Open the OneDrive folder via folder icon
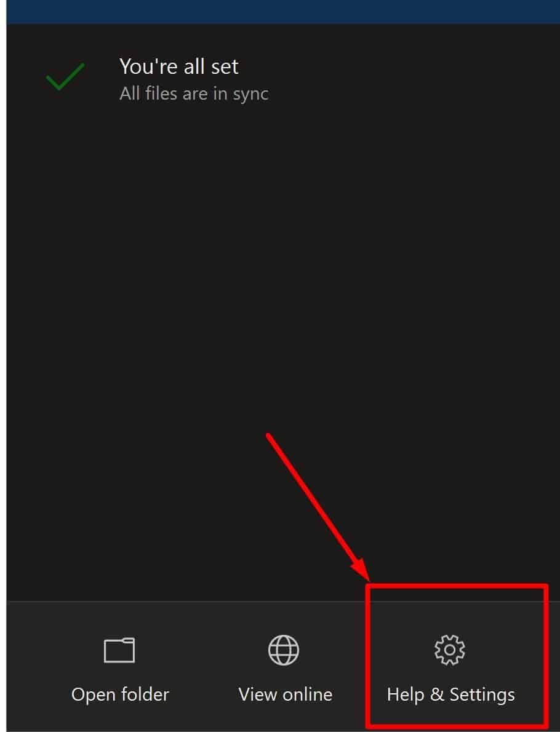This screenshot has width=560, height=732. [x=119, y=650]
